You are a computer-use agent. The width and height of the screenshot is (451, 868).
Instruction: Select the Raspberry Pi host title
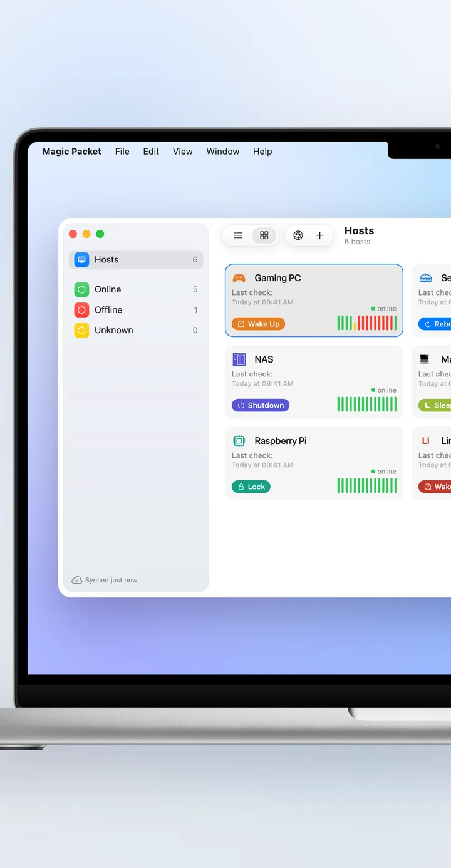tap(281, 441)
